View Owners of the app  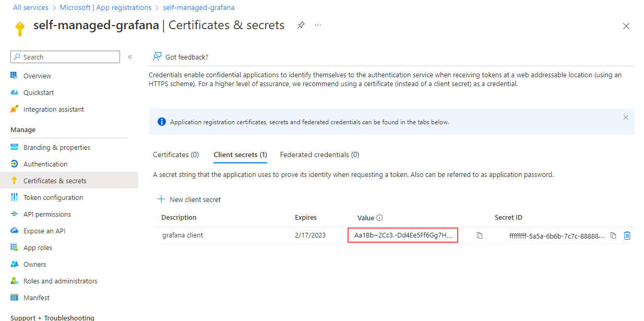click(34, 264)
